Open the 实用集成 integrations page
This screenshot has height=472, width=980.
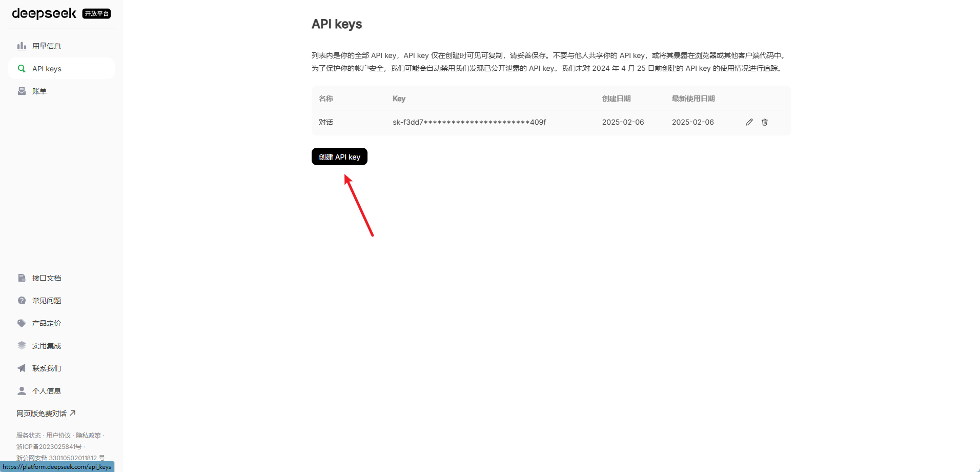click(x=62, y=346)
